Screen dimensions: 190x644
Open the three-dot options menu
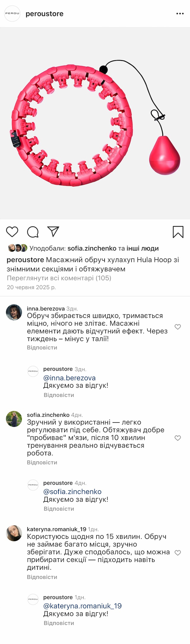click(180, 14)
